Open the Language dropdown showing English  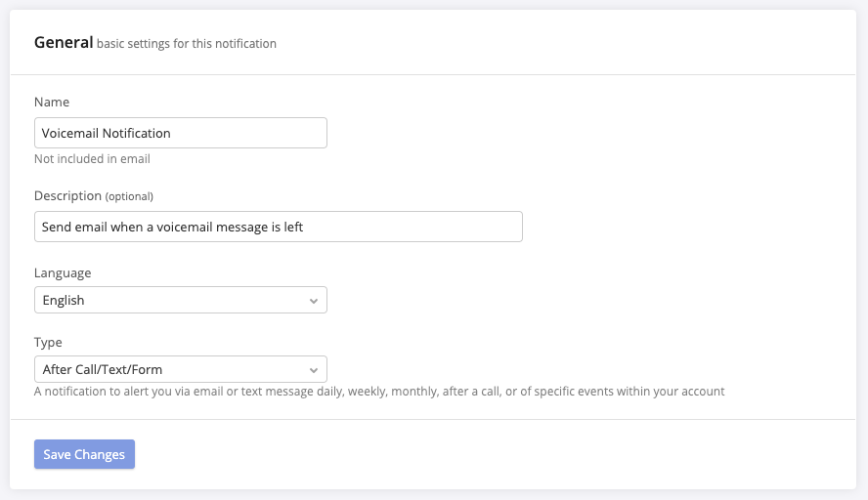pos(180,300)
